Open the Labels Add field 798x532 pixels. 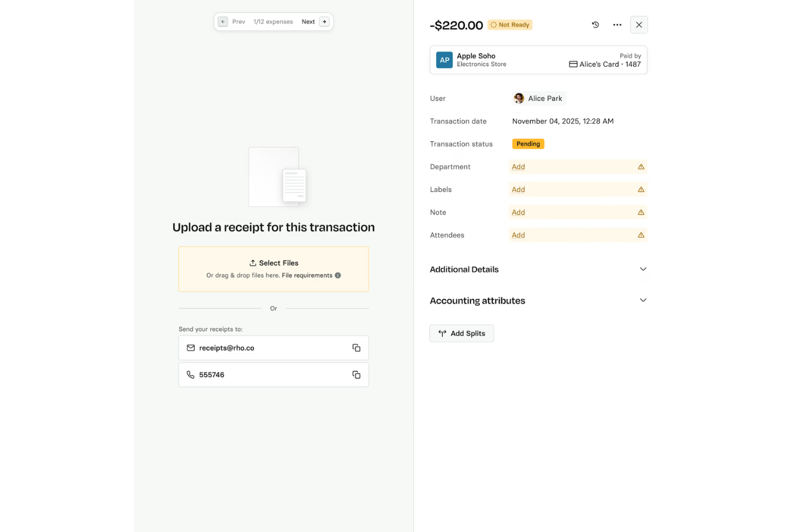point(518,189)
